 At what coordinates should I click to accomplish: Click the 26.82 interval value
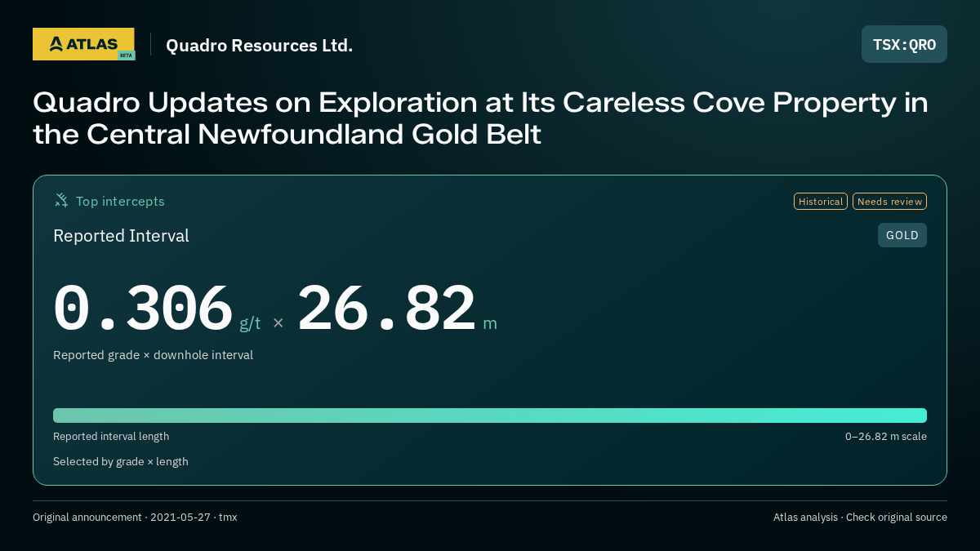[x=386, y=308]
